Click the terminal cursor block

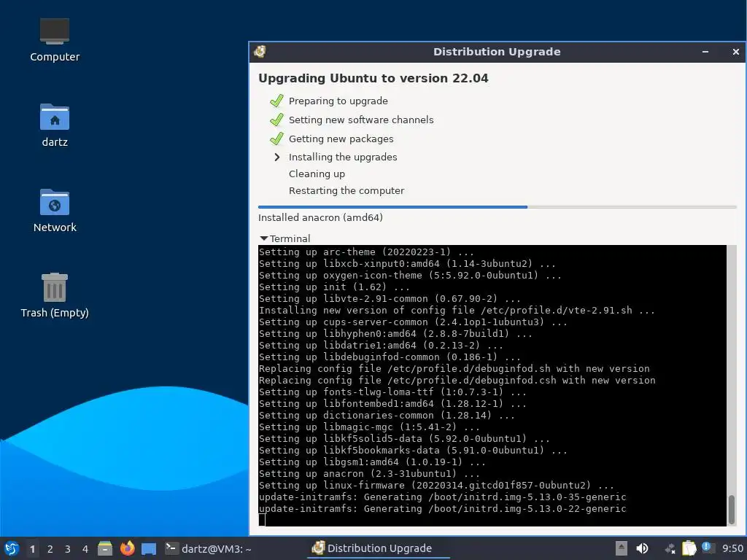tap(262, 520)
